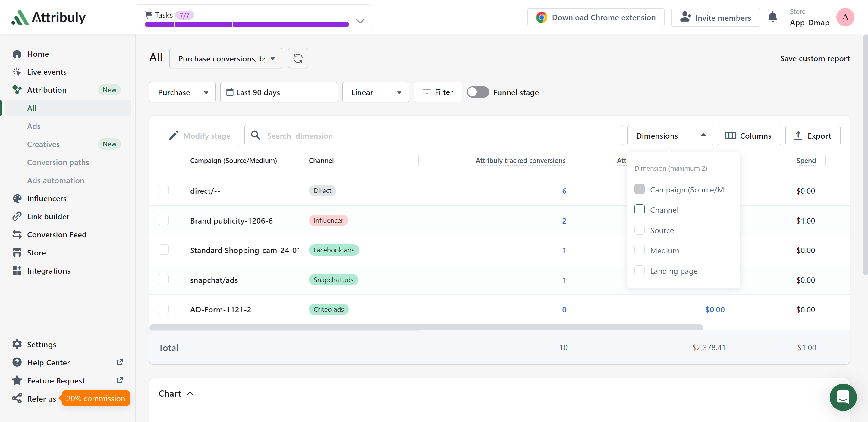Navigate to Attribution panel
868x422 pixels.
[47, 89]
